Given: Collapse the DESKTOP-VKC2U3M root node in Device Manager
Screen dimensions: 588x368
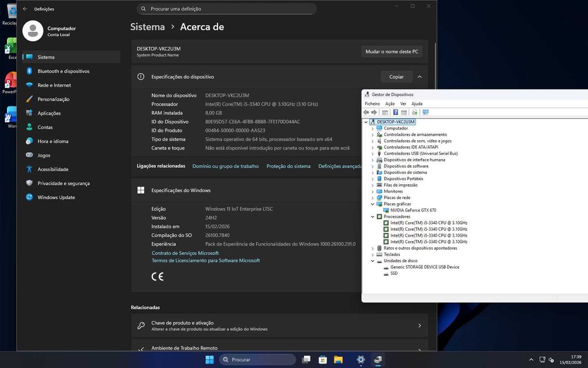Looking at the screenshot, I should pyautogui.click(x=366, y=122).
